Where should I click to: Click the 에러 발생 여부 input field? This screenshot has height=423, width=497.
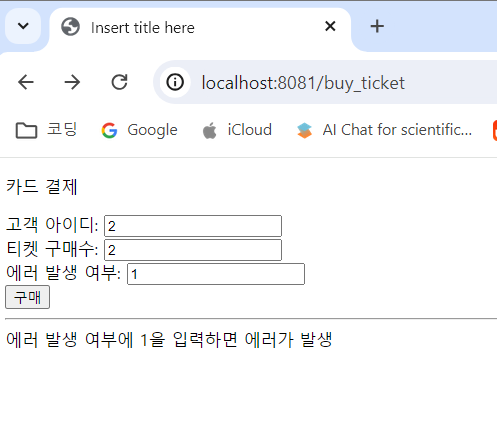(216, 274)
